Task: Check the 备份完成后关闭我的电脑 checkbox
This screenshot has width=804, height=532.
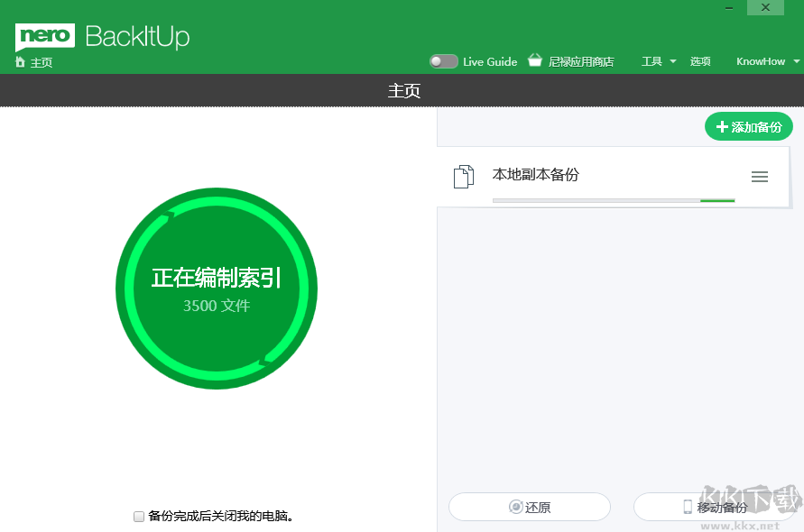Action: click(x=139, y=516)
